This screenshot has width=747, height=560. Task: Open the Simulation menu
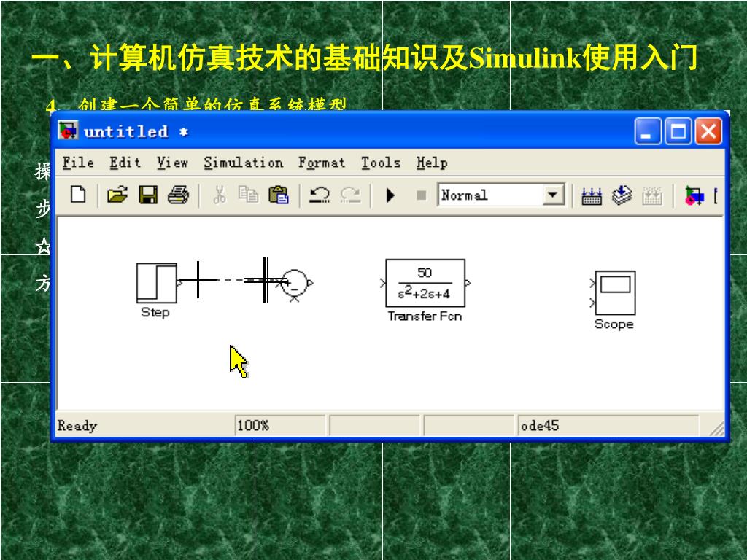[244, 163]
